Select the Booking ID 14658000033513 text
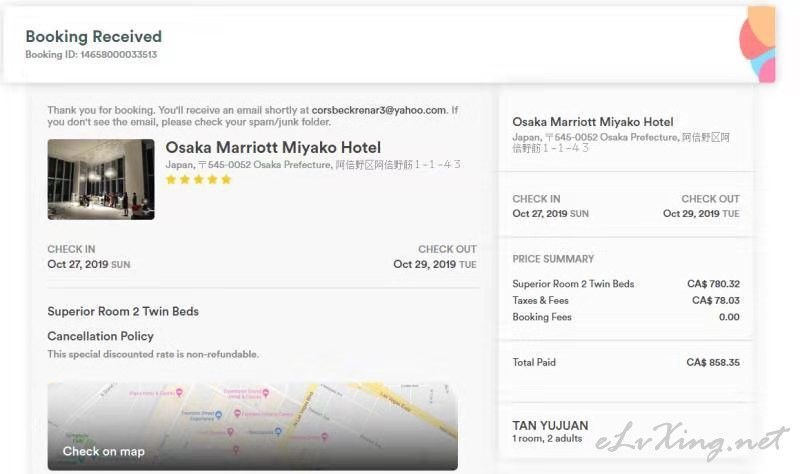Viewport: 800px width, 474px height. pos(91,55)
